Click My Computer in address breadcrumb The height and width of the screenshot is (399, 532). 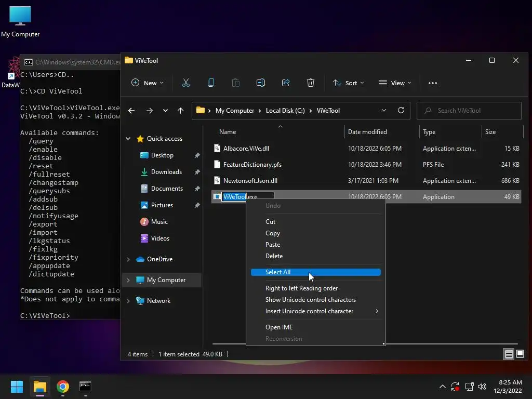click(234, 111)
